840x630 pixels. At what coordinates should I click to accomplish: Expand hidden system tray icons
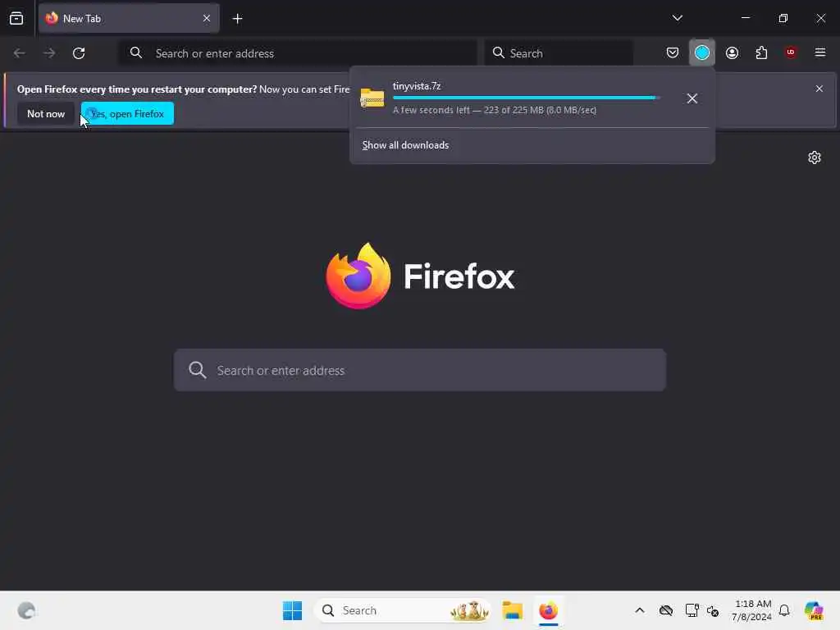[640, 610]
